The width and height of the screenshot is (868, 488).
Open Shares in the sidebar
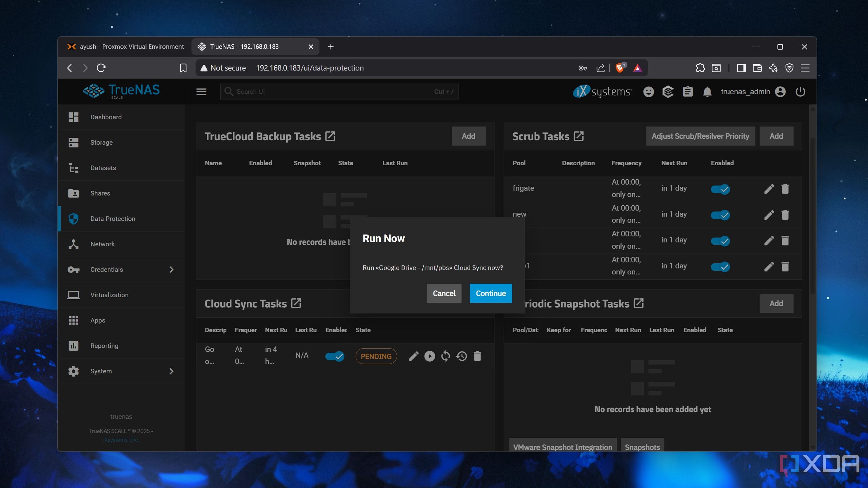pyautogui.click(x=121, y=193)
